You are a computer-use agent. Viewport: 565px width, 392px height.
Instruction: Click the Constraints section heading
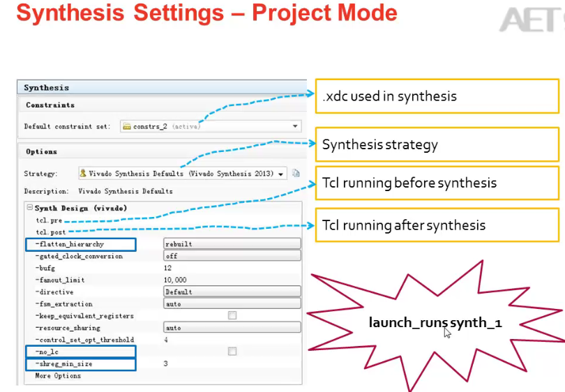click(x=50, y=105)
